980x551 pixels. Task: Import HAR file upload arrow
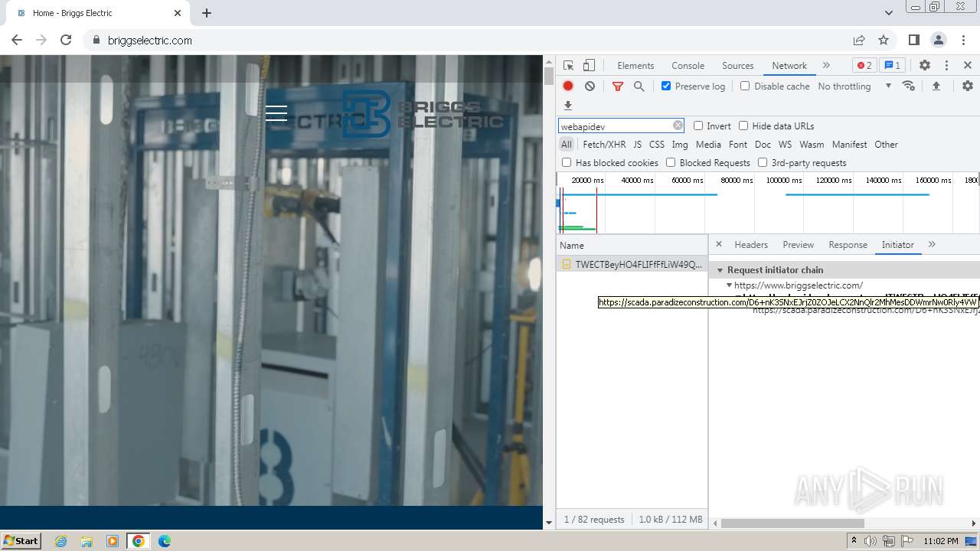pos(936,86)
